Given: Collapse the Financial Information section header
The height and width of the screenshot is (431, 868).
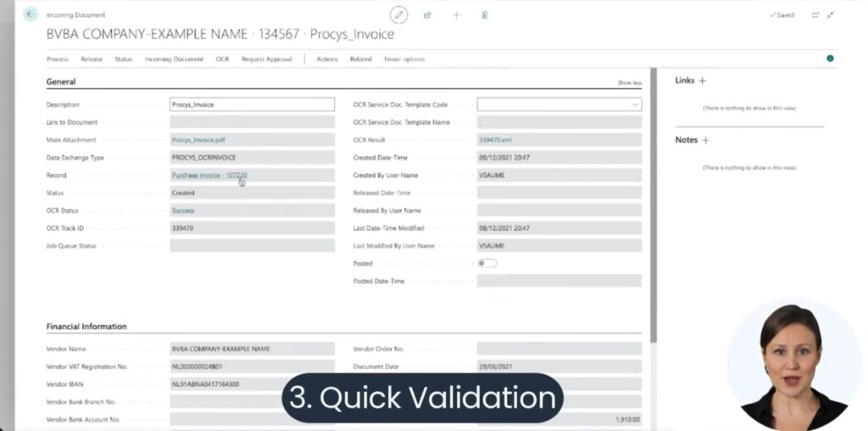Looking at the screenshot, I should pos(86,327).
